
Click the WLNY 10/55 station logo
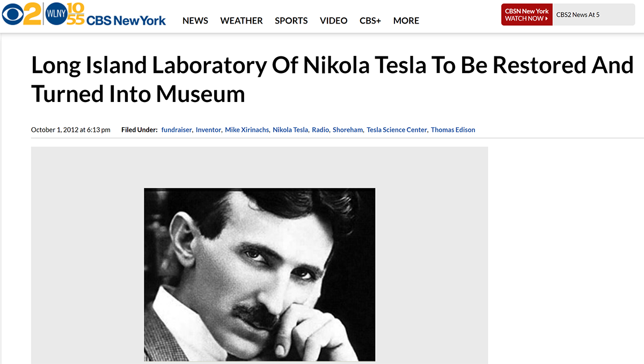[64, 15]
